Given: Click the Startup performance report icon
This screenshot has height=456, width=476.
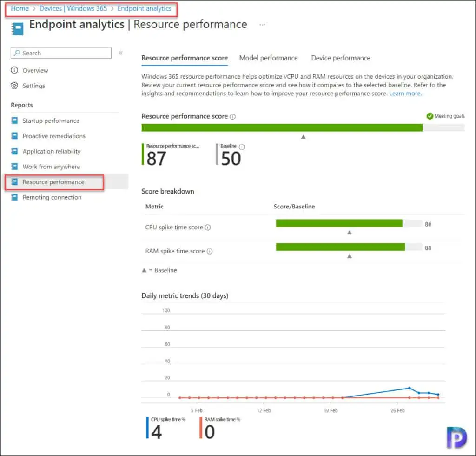Looking at the screenshot, I should (x=14, y=121).
